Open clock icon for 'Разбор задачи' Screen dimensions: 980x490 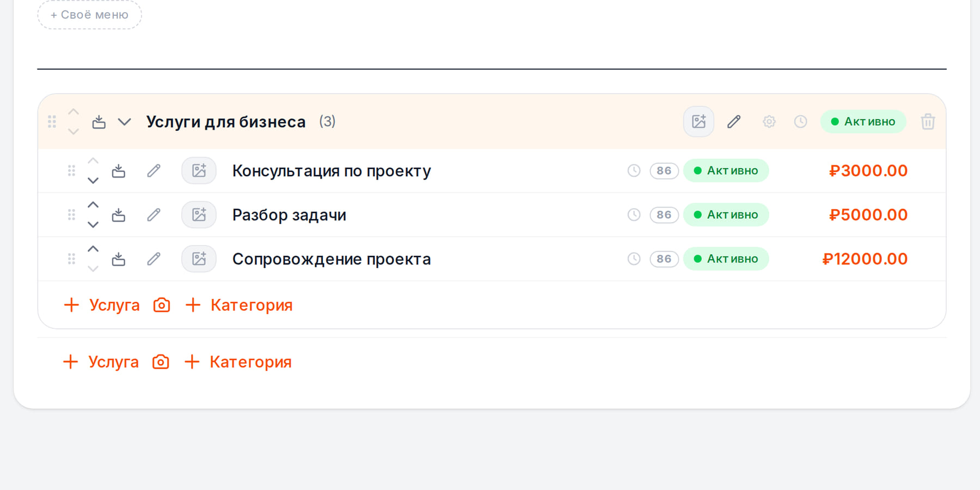[x=634, y=215]
